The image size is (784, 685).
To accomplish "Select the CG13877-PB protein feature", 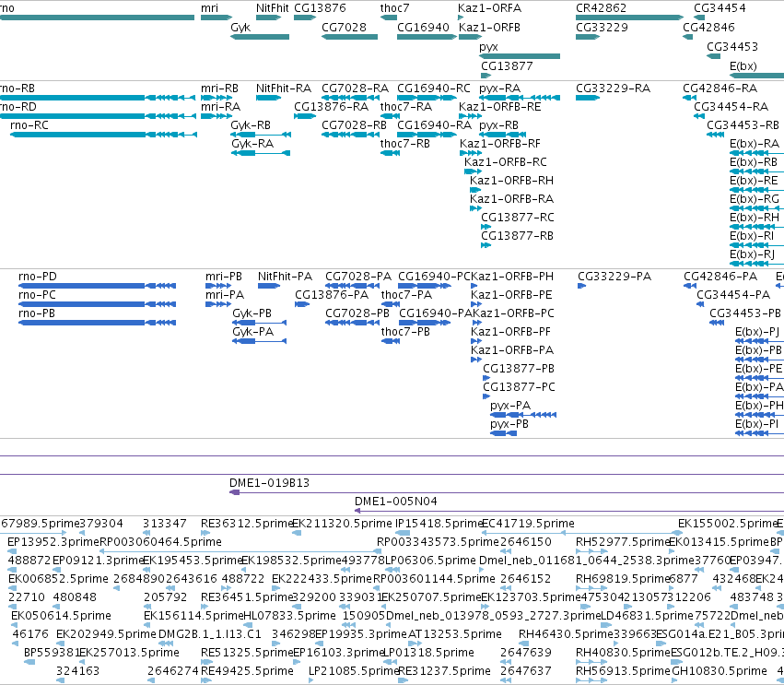I will 486,378.
